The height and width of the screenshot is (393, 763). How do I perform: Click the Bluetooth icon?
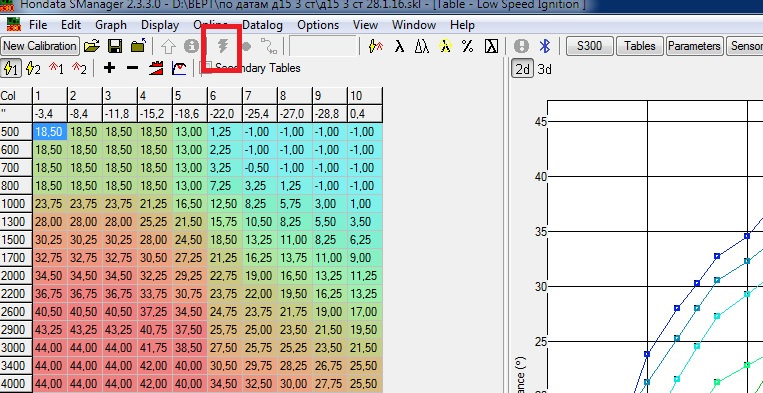point(545,46)
